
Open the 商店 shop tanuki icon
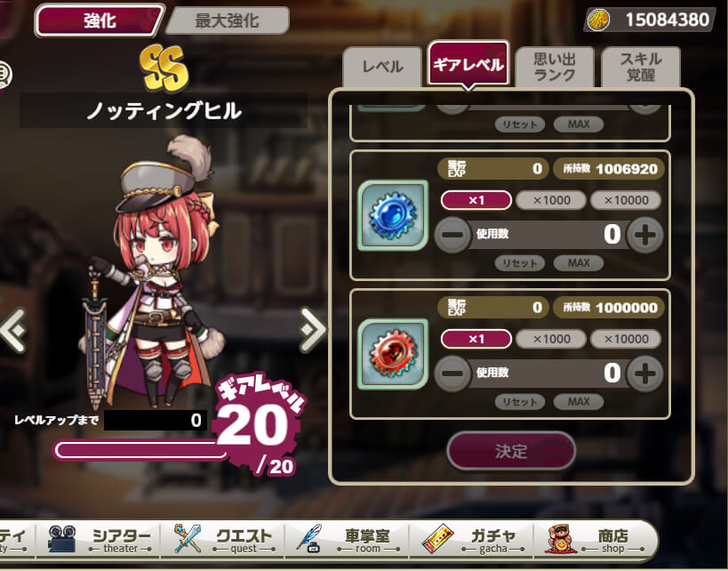coord(561,539)
